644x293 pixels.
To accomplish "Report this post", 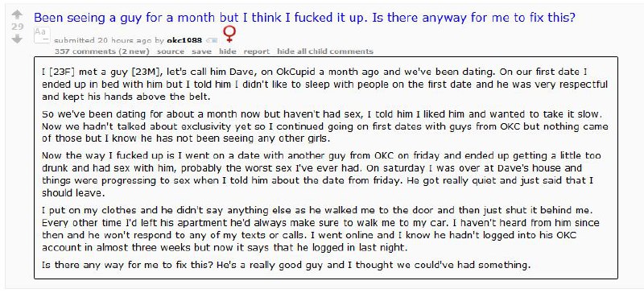I will 257,52.
